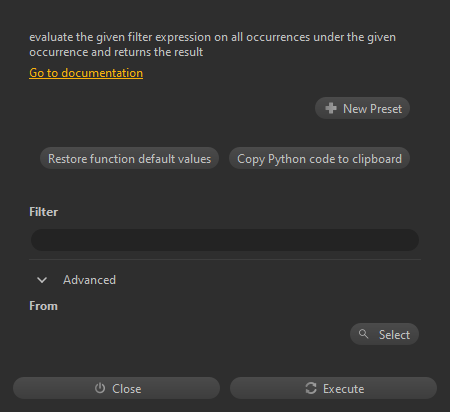
Task: Execute the filter function
Action: (x=333, y=388)
